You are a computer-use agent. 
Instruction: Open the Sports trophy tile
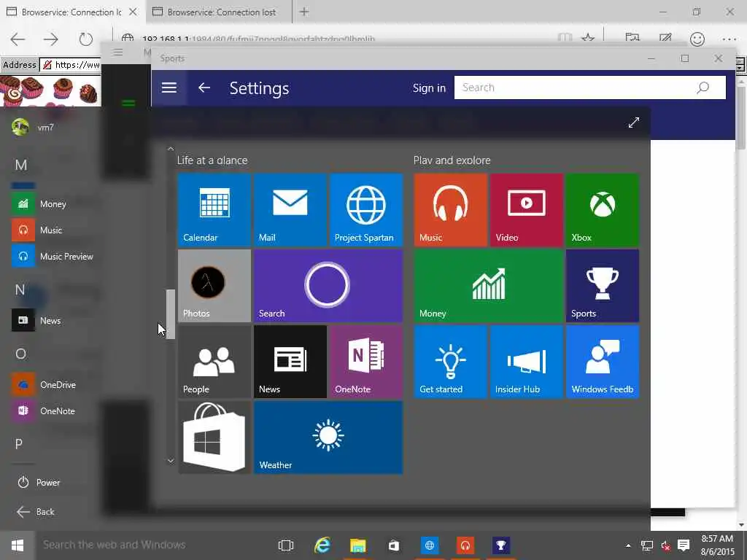pos(602,286)
